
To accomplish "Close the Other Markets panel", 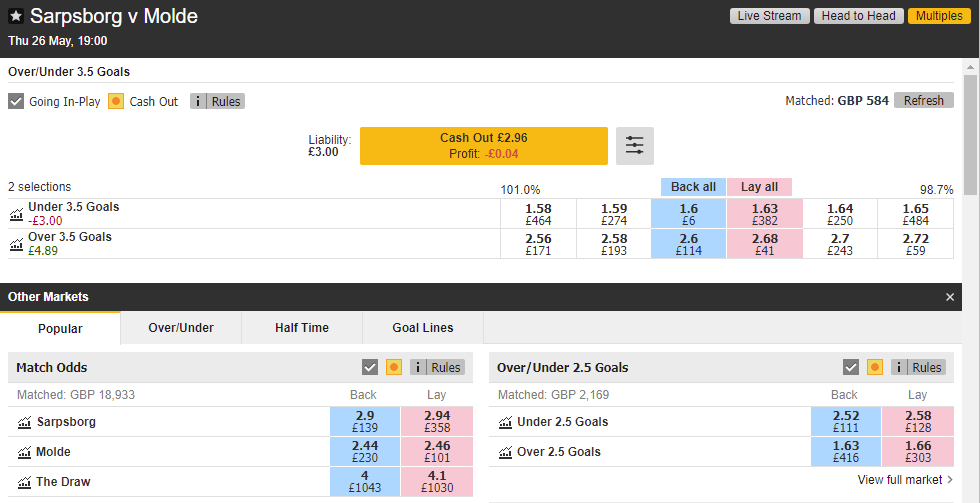I will (x=950, y=297).
